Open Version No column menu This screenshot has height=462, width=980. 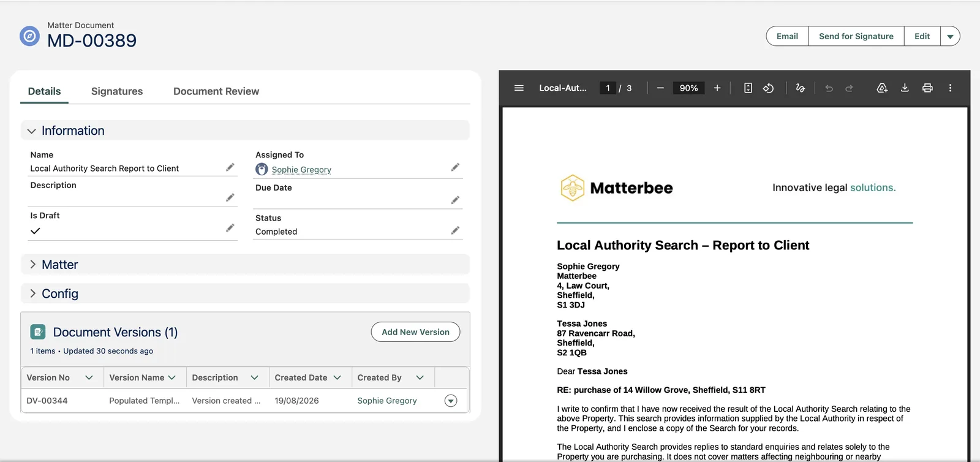coord(89,377)
